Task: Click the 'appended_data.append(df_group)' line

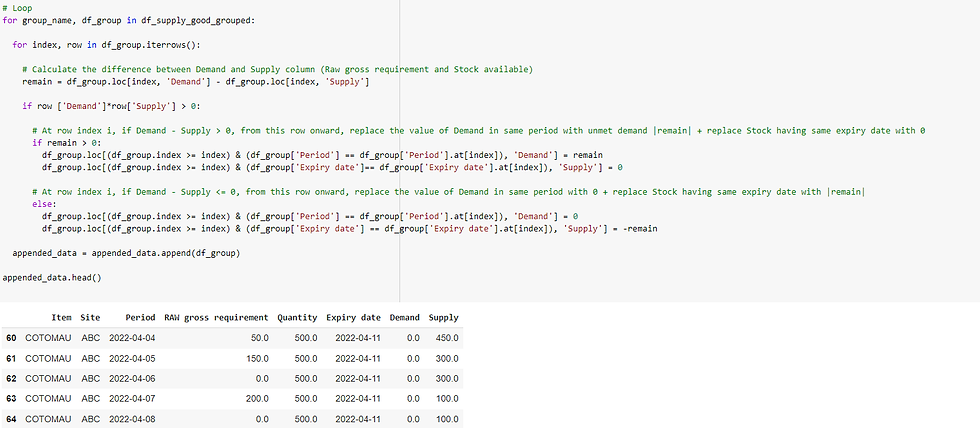Action: 127,253
